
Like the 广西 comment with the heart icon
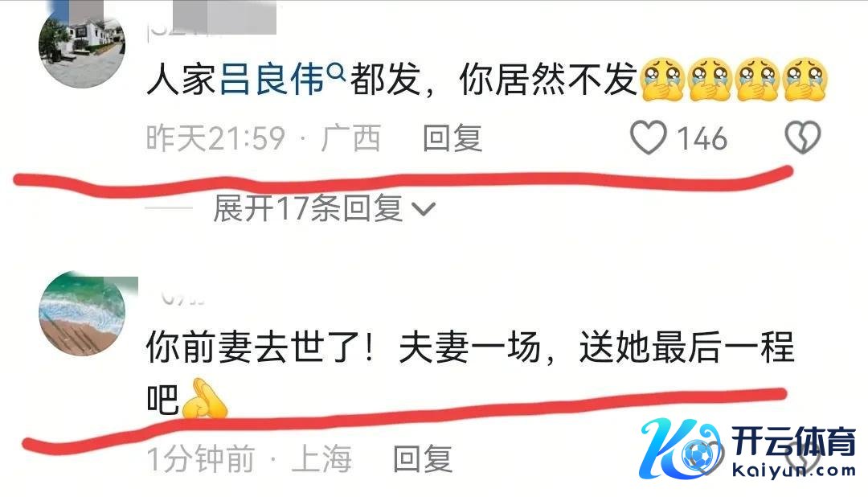point(649,137)
